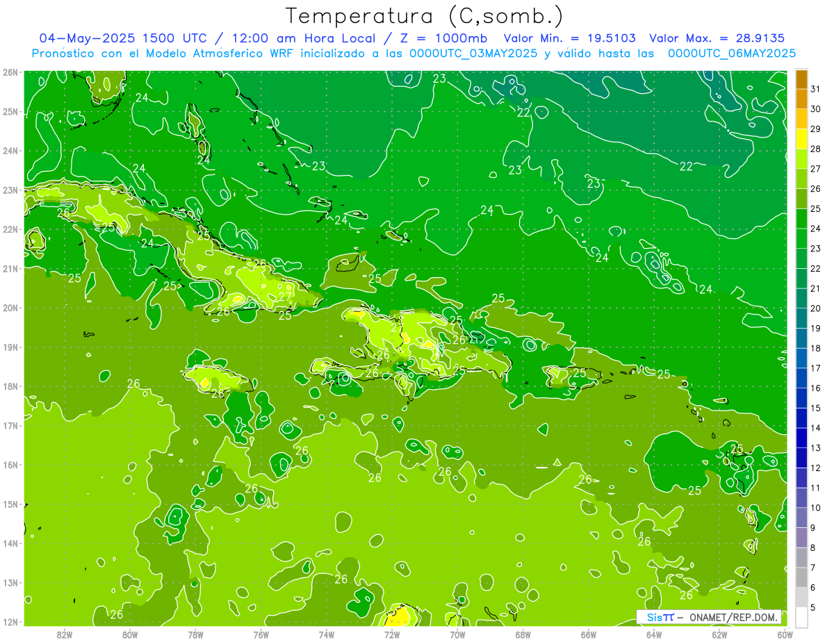The width and height of the screenshot is (834, 644).
Task: Click the 76W longitude axis label
Action: click(261, 635)
